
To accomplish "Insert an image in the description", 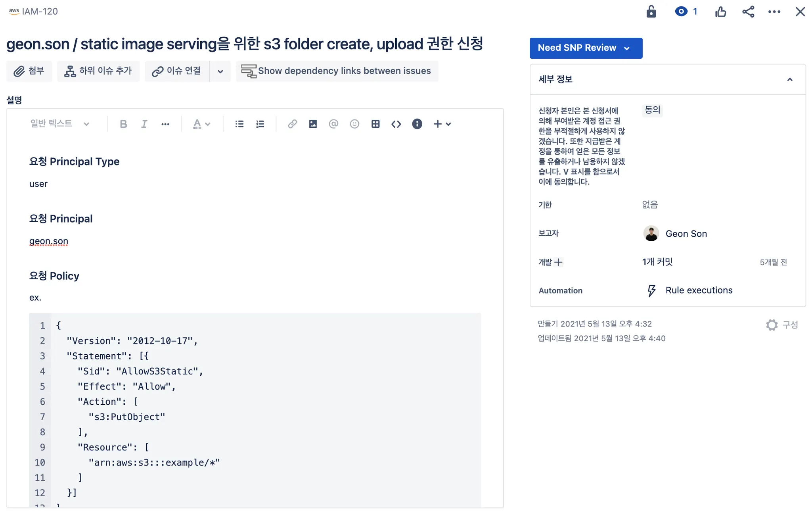I will click(313, 124).
